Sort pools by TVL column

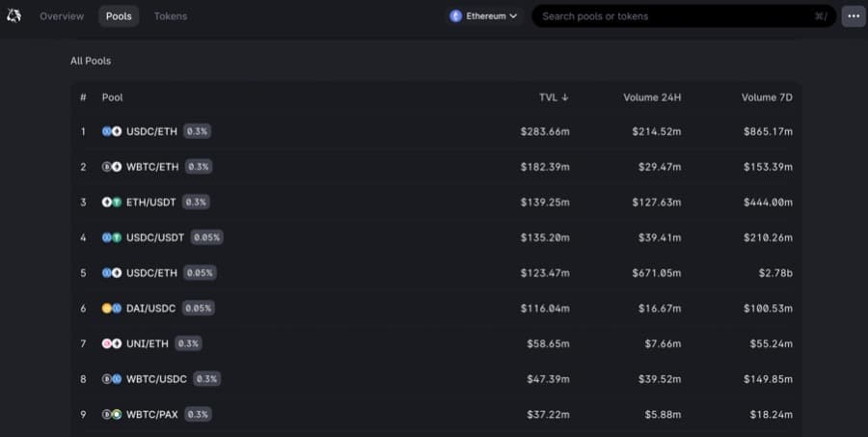(554, 97)
